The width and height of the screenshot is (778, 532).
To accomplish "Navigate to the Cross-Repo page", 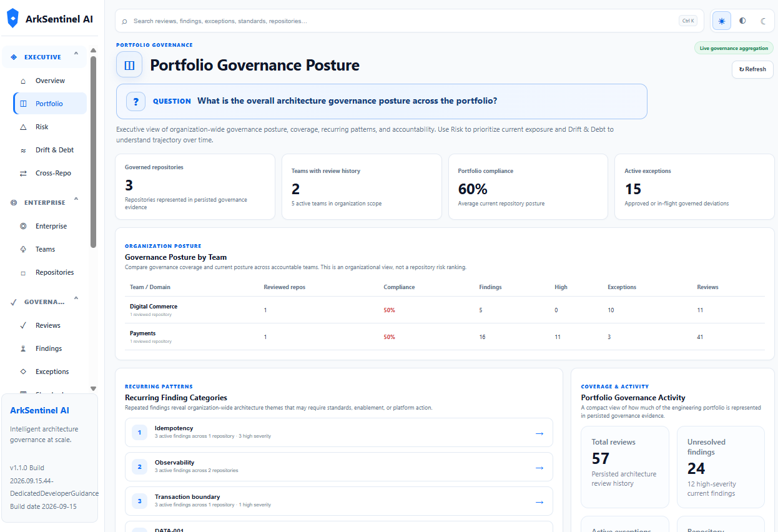I will (50, 174).
